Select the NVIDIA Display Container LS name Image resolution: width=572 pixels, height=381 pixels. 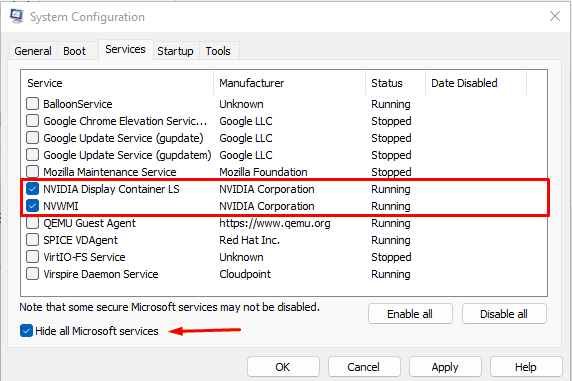pos(111,189)
